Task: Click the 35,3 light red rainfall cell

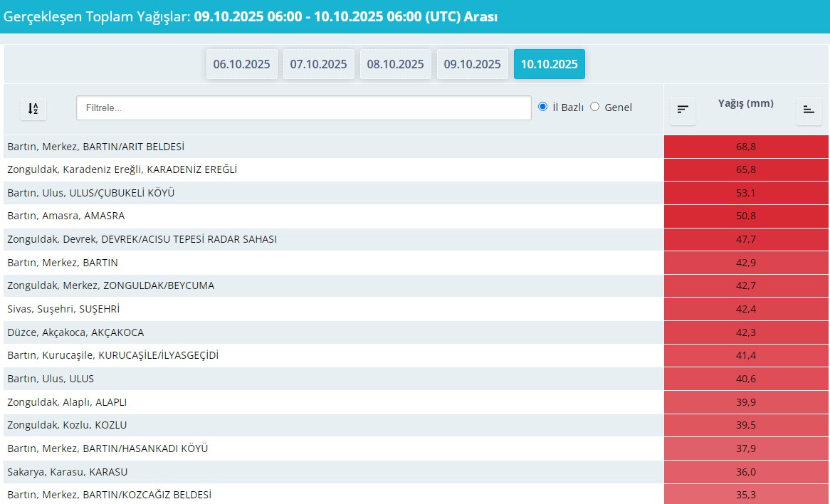Action: pos(745,495)
